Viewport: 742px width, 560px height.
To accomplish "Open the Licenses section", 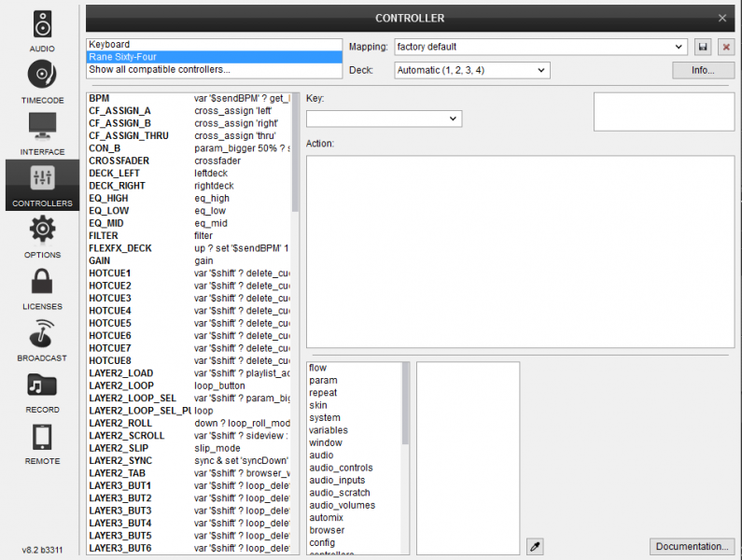I will coord(42,288).
